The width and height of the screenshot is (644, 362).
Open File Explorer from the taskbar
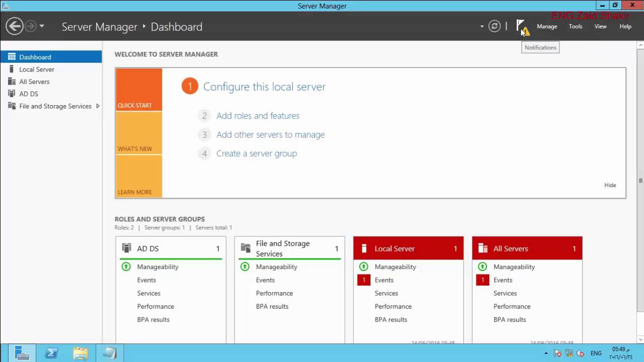[x=80, y=353]
